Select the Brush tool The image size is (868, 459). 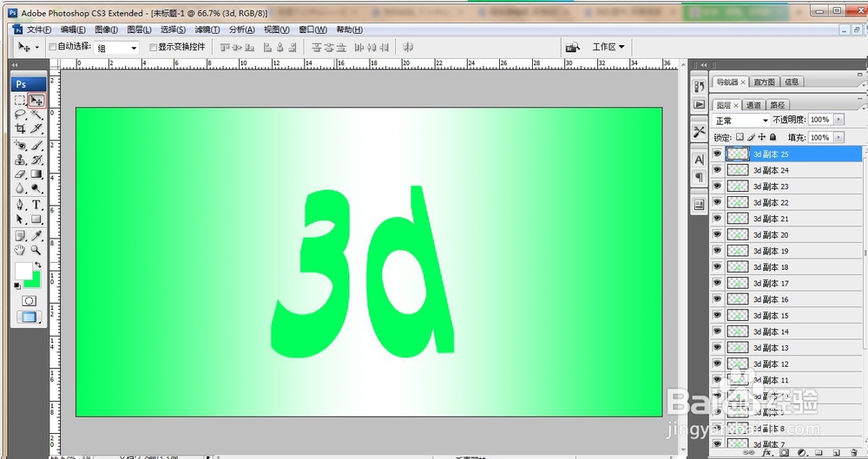tap(36, 146)
